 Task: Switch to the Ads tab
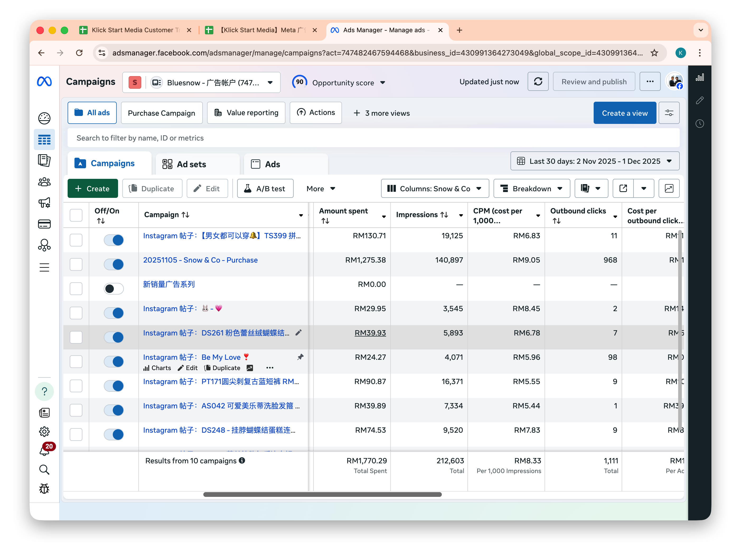click(286, 164)
